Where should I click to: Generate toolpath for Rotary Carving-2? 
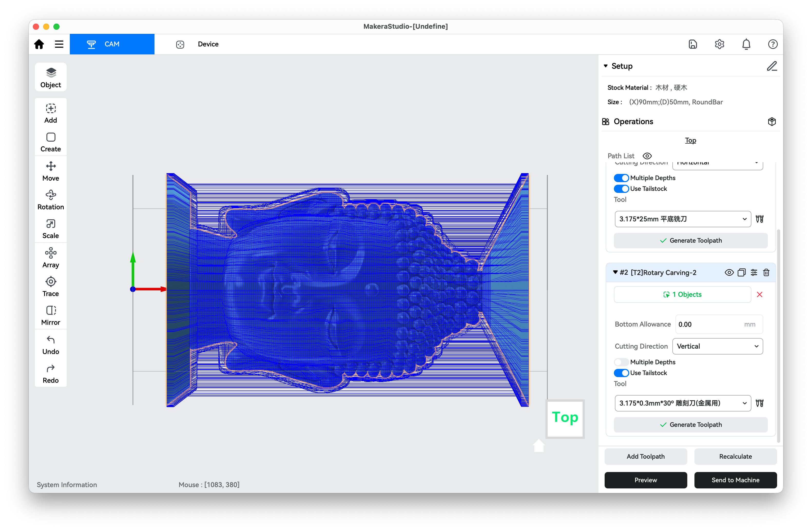pyautogui.click(x=691, y=425)
